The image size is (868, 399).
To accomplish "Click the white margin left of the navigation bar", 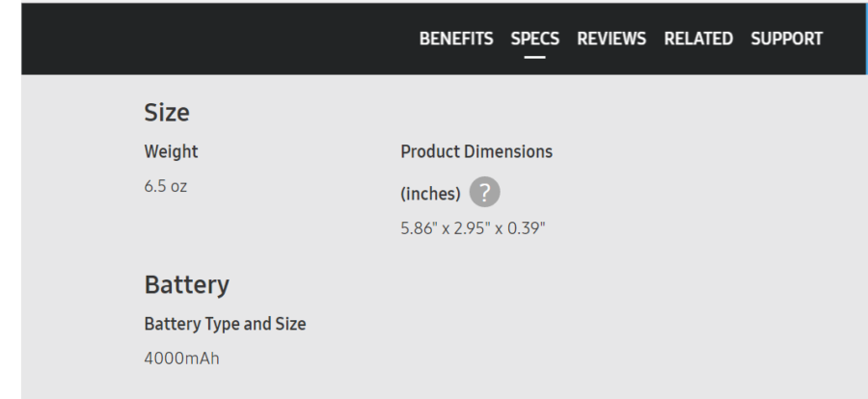I will coord(10,39).
